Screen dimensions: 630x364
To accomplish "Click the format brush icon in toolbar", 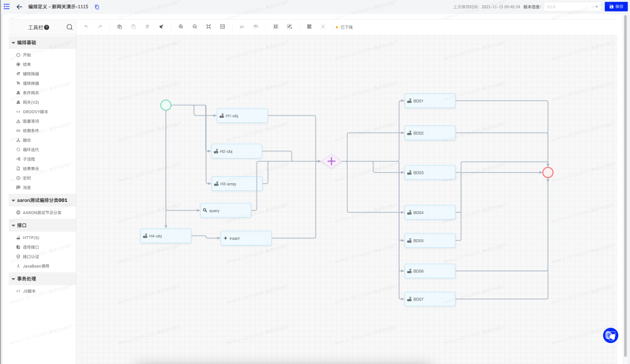I will 161,27.
